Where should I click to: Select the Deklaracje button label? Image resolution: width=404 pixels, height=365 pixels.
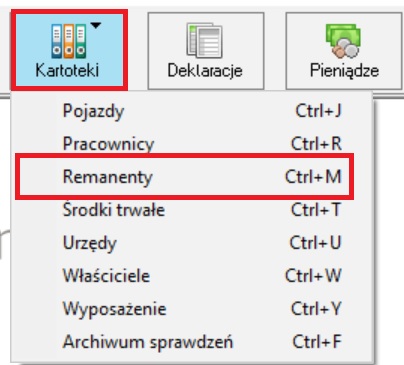(x=205, y=71)
